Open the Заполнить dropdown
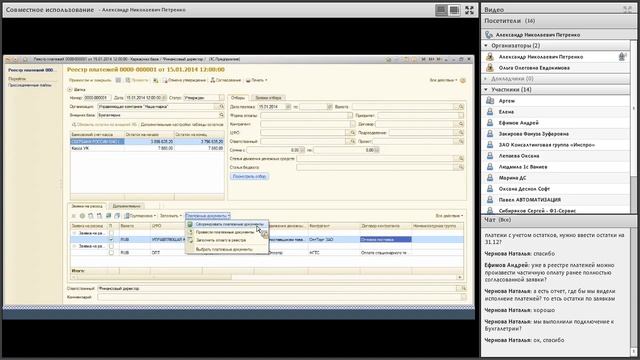Screen dimensions: 640x360 171,216
